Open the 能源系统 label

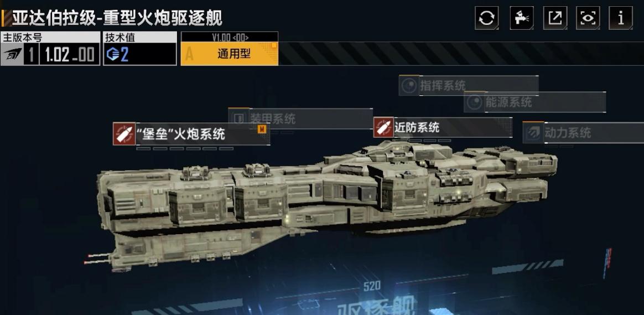508,102
